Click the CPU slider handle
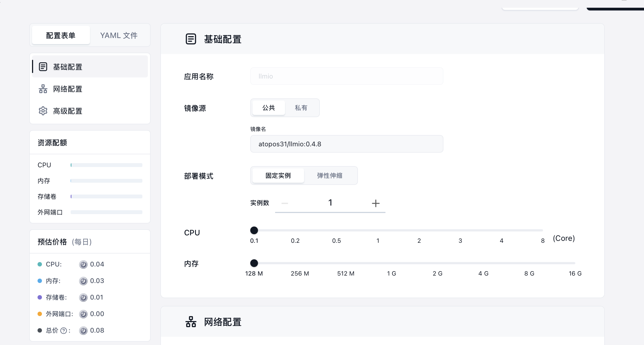 [x=254, y=230]
